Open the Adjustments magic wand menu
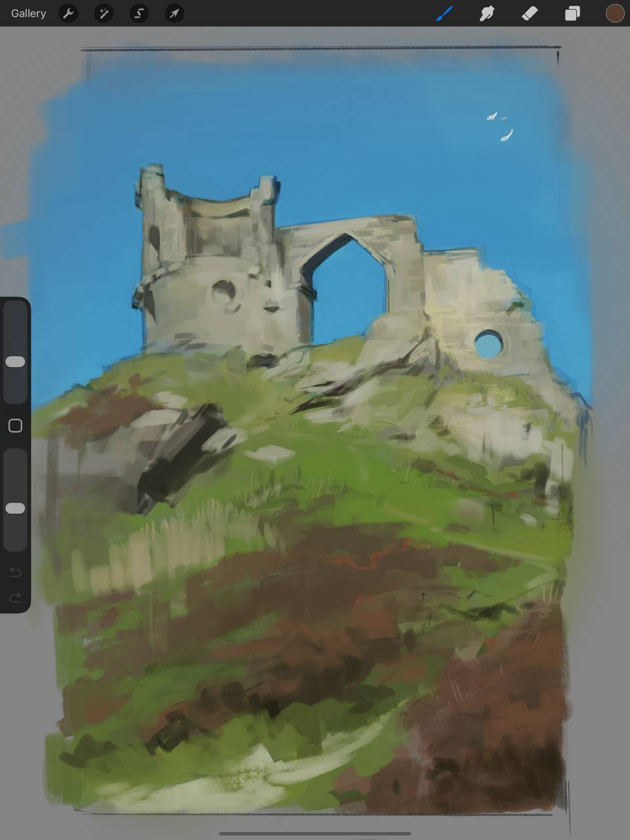 (x=104, y=13)
